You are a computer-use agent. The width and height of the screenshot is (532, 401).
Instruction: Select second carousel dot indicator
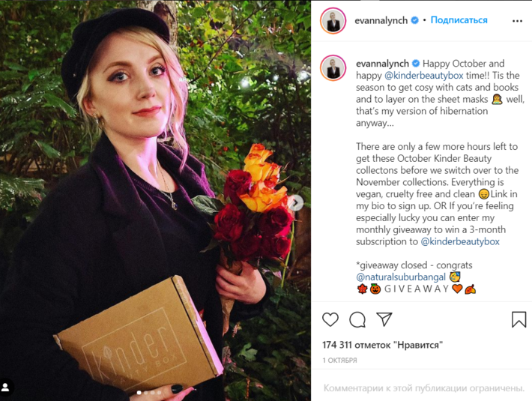click(146, 393)
